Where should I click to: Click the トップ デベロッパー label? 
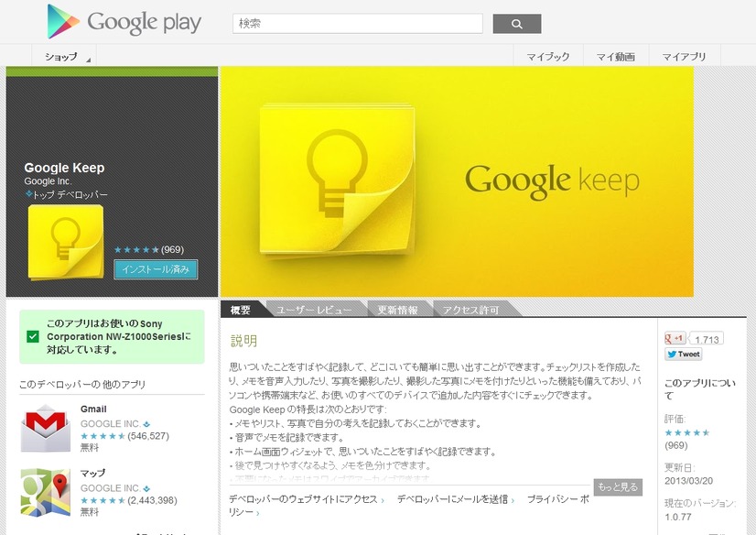70,194
